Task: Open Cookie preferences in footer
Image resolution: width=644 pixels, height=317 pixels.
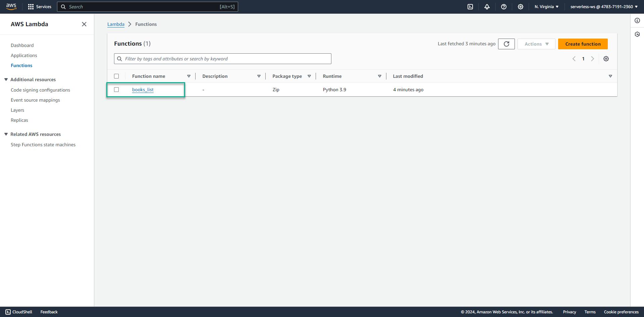Action: click(621, 312)
